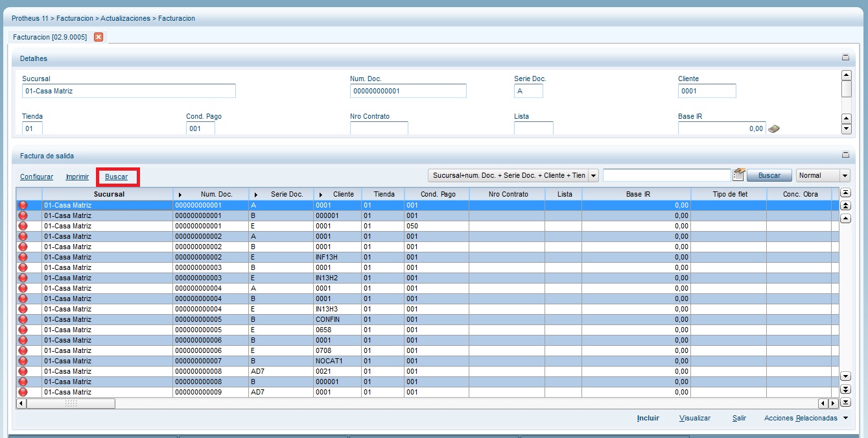Focus the Nro Contrato field in Detalhes
Viewport: 868px width, 438px height.
379,128
